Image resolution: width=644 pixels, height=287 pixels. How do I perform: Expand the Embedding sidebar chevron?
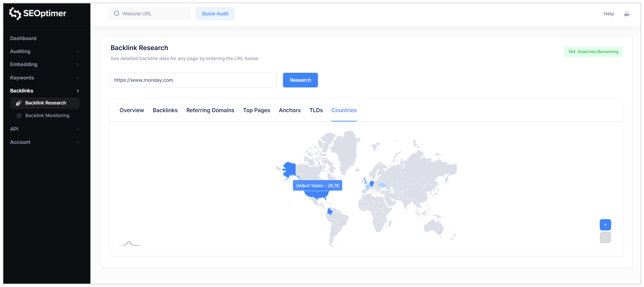(x=78, y=64)
